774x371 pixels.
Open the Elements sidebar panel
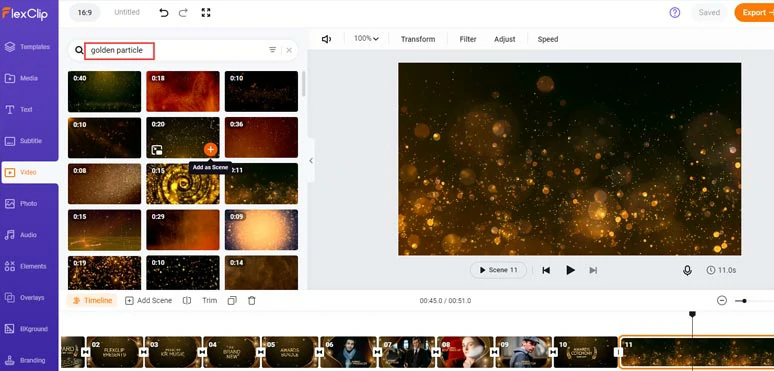click(x=26, y=266)
